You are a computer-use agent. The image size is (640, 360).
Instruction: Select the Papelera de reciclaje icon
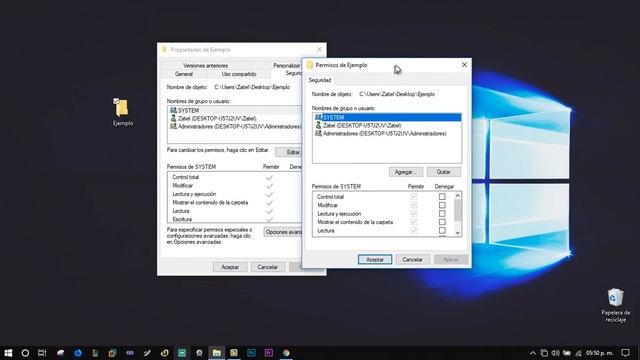616,305
